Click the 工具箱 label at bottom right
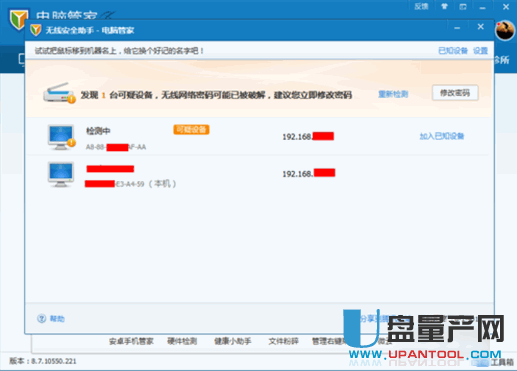The width and height of the screenshot is (517, 371). point(502,362)
